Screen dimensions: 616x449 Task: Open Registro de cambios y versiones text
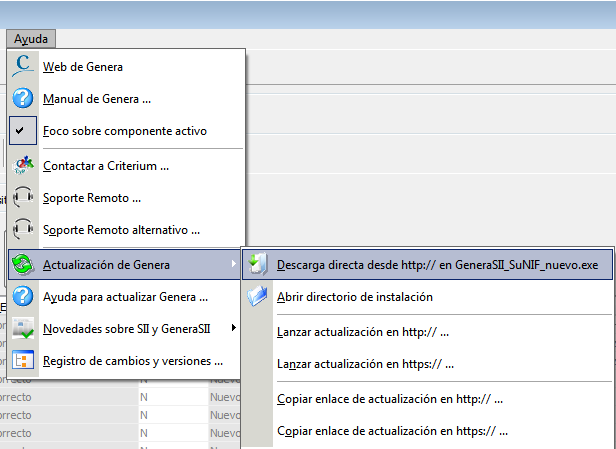tap(133, 361)
